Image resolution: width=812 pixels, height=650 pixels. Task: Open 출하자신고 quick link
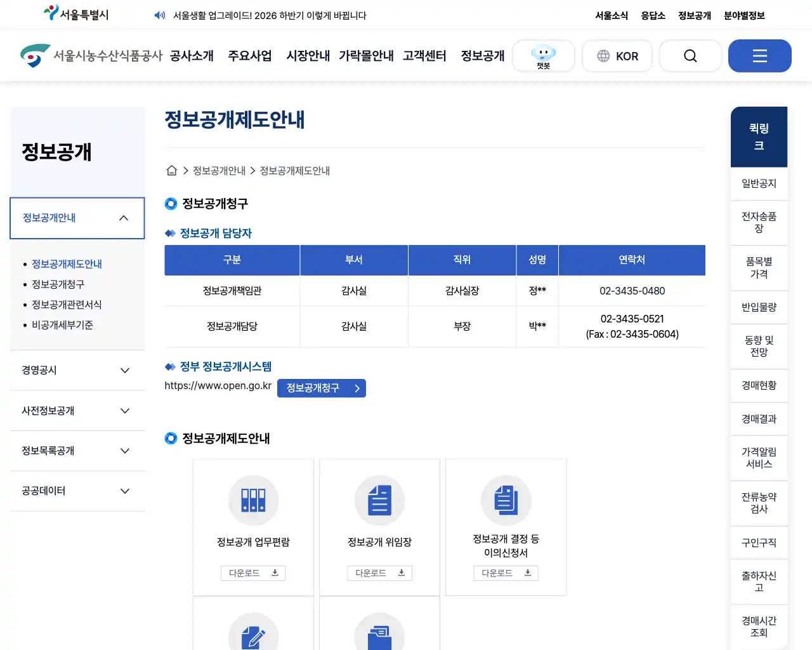coord(759,581)
